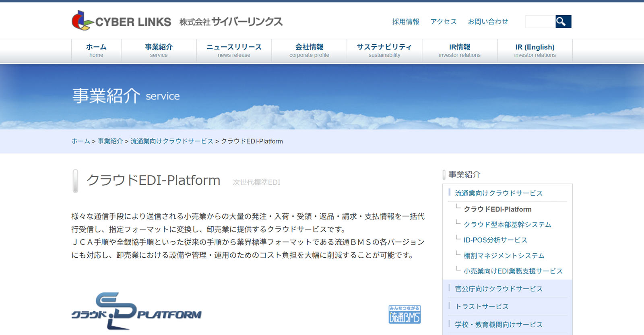Click 事業紹介 in the breadcrumb

110,141
